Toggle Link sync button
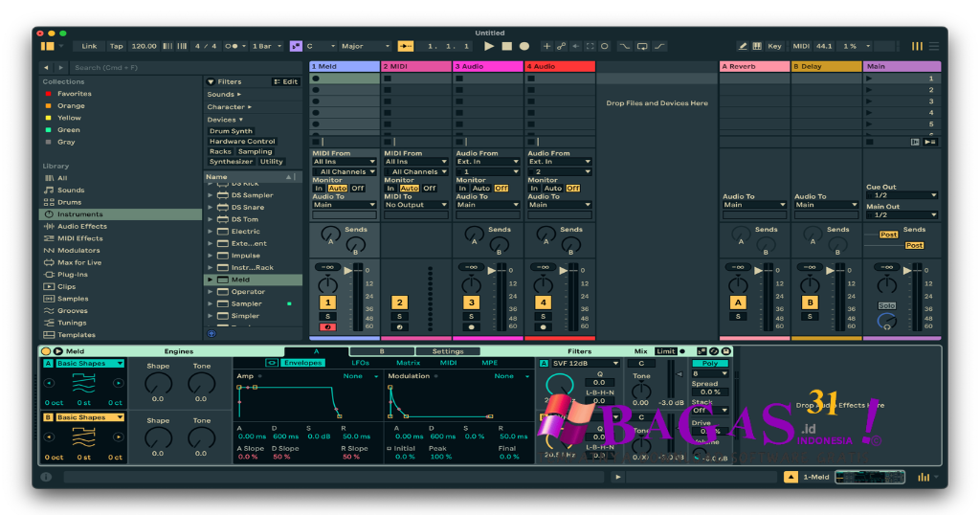This screenshot has width=980, height=515. (x=89, y=46)
